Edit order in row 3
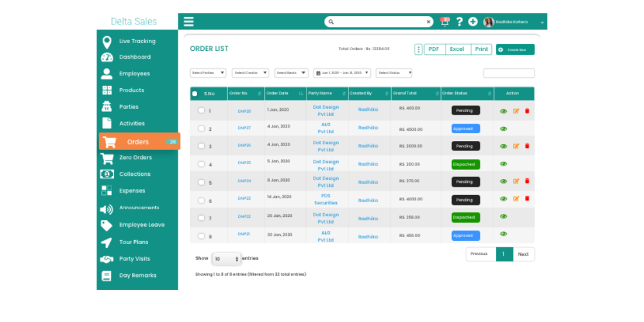This screenshot has width=644, height=322. [x=516, y=146]
